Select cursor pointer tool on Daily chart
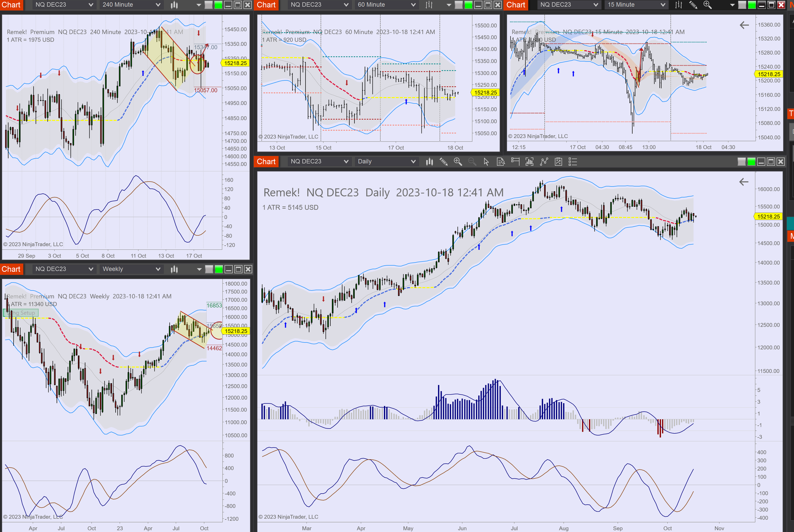The width and height of the screenshot is (794, 532). [486, 162]
